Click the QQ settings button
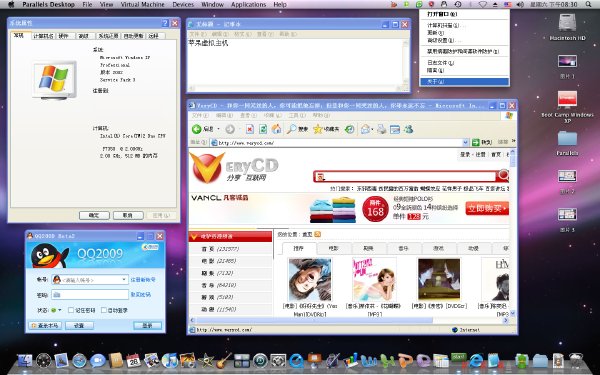The height and width of the screenshot is (375, 600). click(79, 325)
